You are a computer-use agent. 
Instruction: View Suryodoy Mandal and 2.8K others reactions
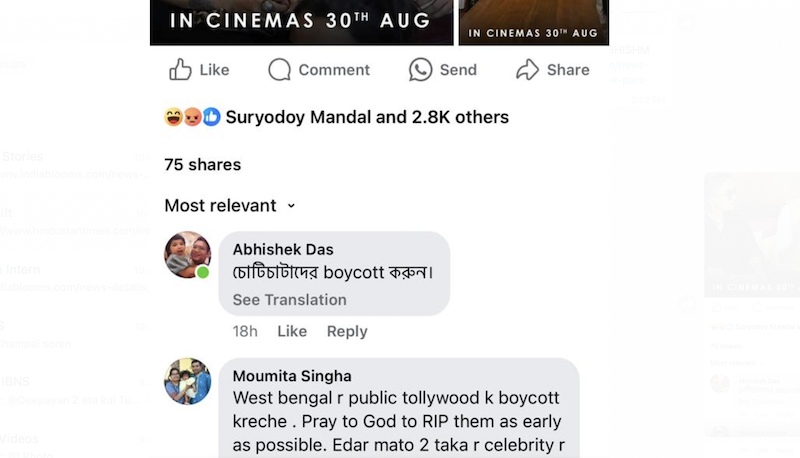(x=367, y=117)
